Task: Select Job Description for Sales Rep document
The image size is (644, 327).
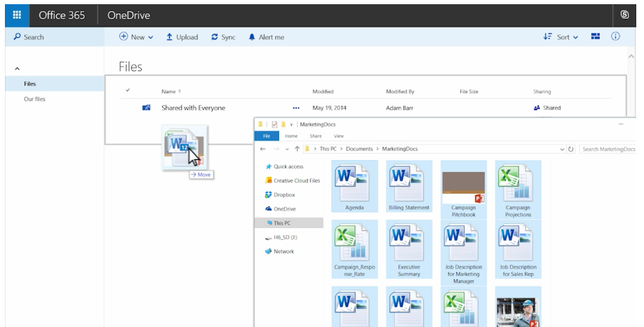Action: pyautogui.click(x=518, y=249)
